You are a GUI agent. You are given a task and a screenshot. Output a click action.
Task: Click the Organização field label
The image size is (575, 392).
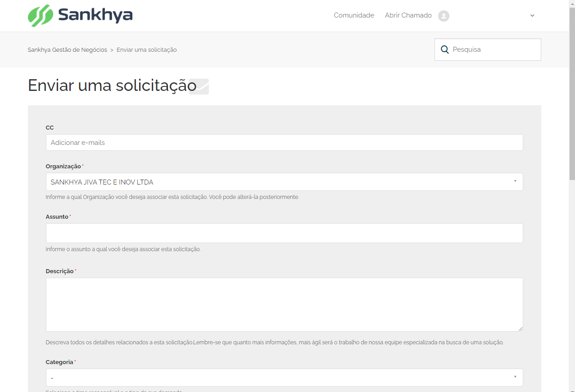coord(63,167)
